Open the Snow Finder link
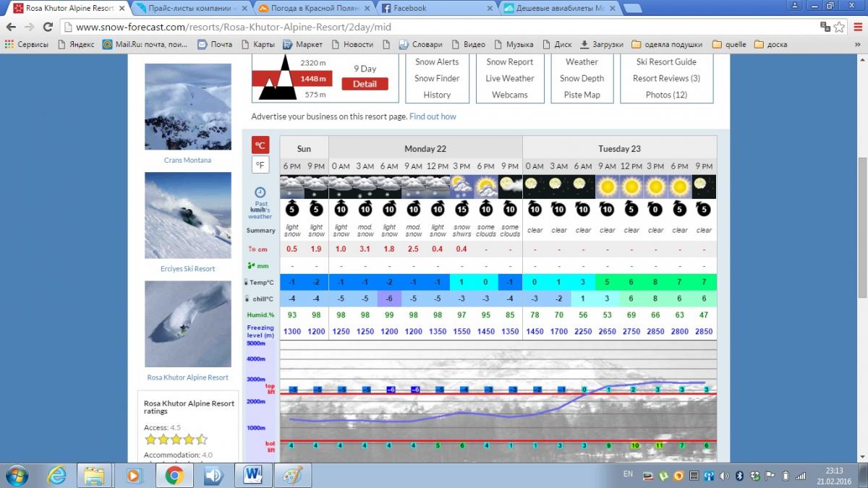The width and height of the screenshot is (868, 488). tap(437, 78)
